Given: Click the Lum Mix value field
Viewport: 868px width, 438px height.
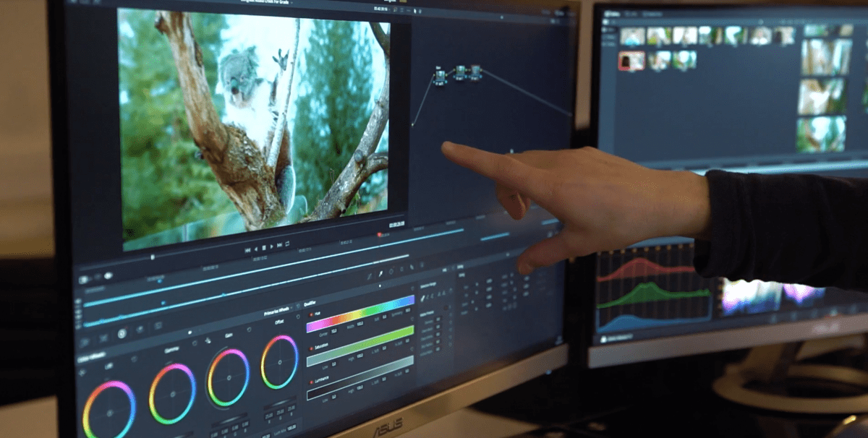Looking at the screenshot, I should pos(292,427).
